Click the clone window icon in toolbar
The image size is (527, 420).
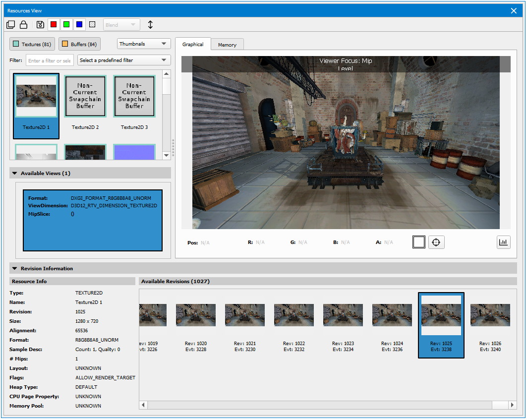(11, 25)
